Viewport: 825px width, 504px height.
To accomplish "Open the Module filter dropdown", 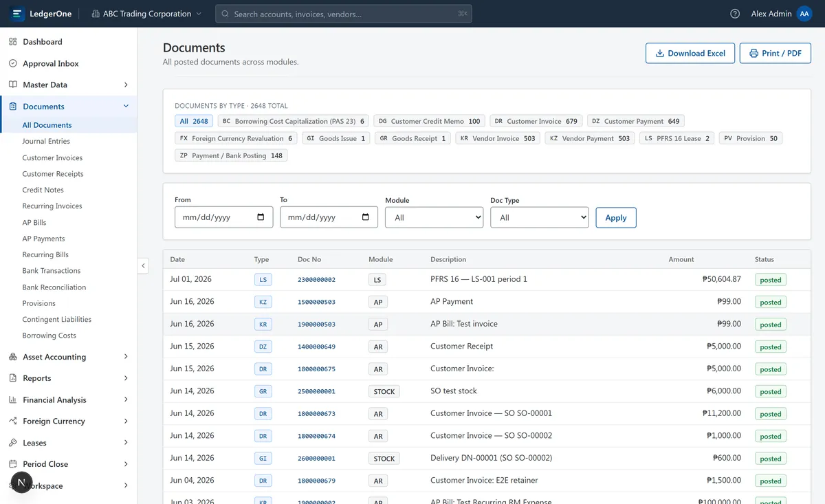I will tap(434, 217).
